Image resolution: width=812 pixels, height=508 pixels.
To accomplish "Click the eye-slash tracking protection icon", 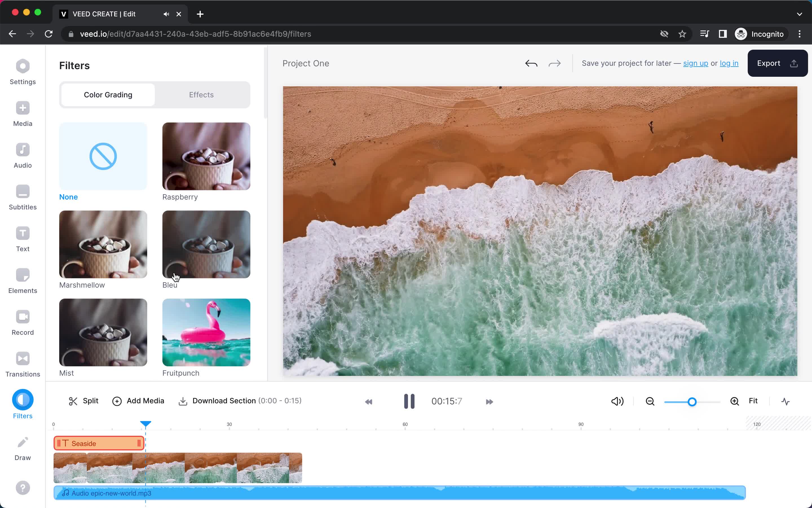I will point(664,34).
